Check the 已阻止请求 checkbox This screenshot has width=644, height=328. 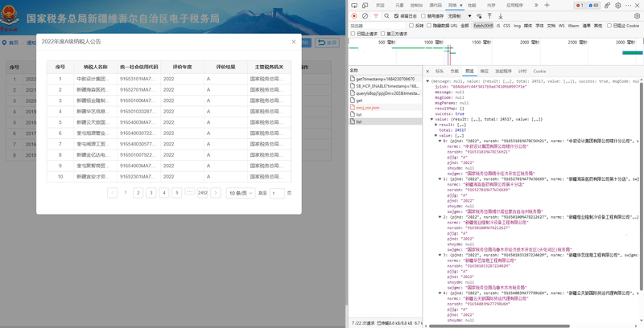click(x=353, y=34)
